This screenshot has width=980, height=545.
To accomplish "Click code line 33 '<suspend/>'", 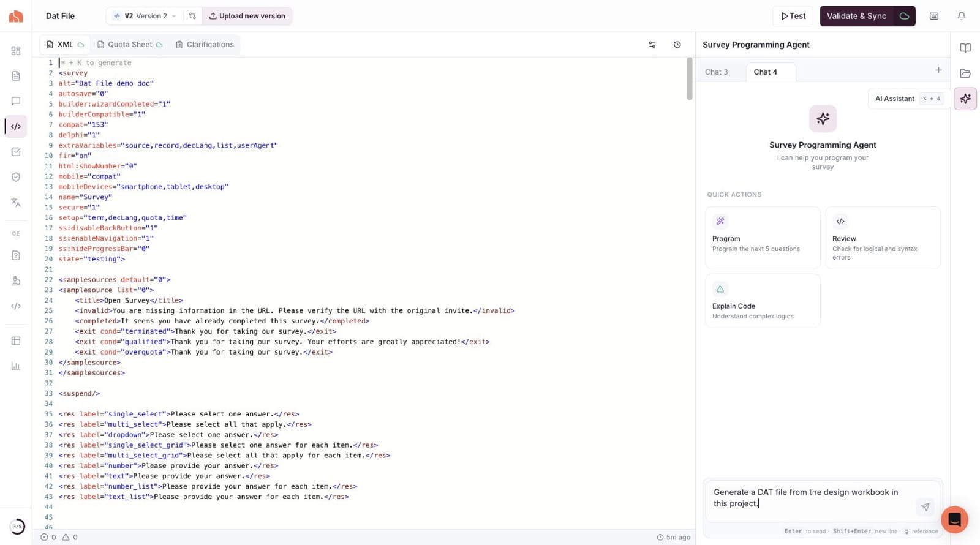I will 79,394.
